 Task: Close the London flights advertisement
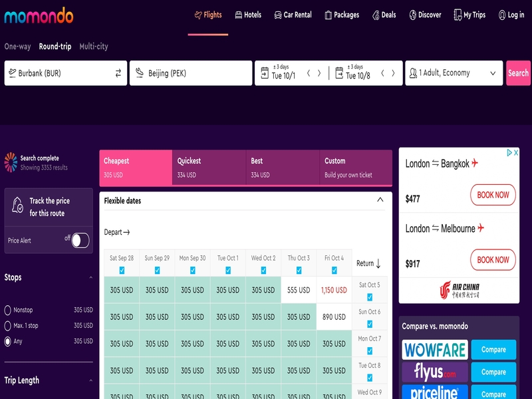pyautogui.click(x=516, y=153)
